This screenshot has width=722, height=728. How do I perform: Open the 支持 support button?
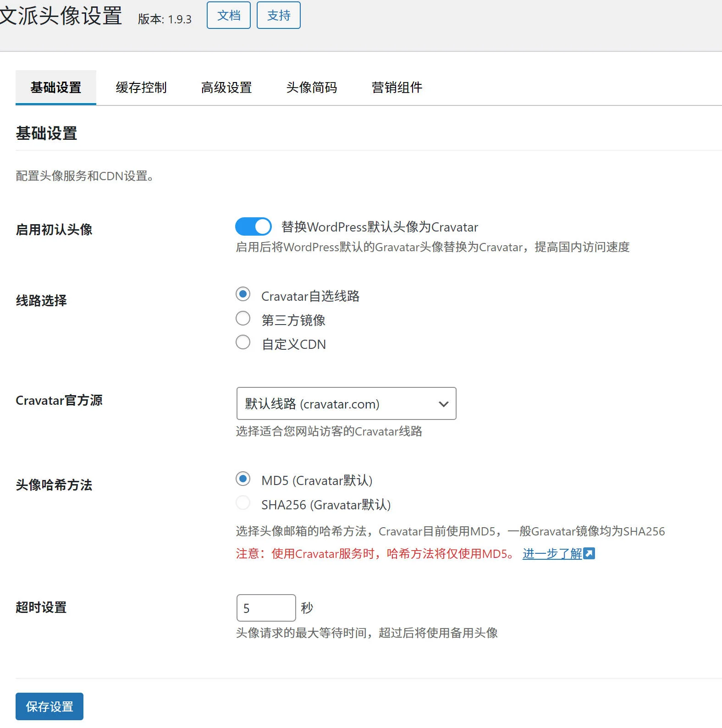coord(278,15)
